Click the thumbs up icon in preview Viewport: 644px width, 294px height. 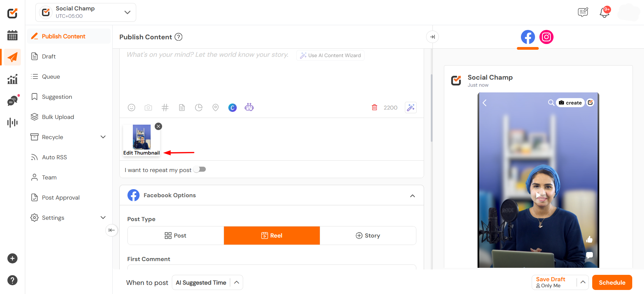click(589, 239)
